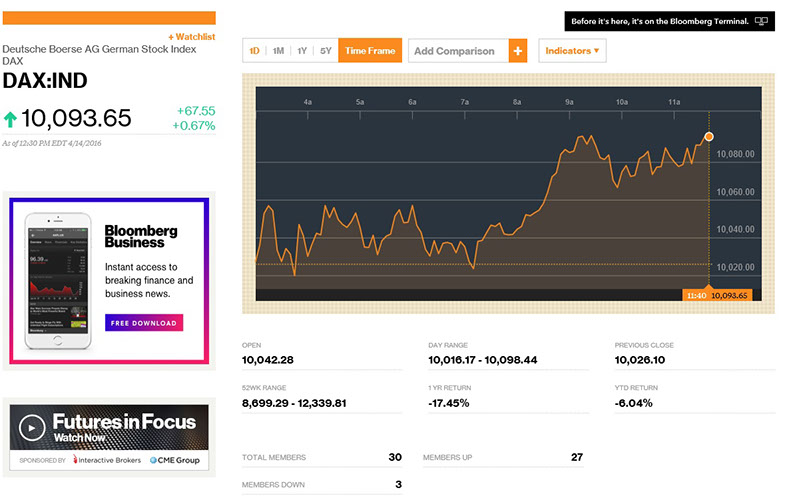Click the Members Down count 3
The image size is (793, 498).
pos(399,484)
